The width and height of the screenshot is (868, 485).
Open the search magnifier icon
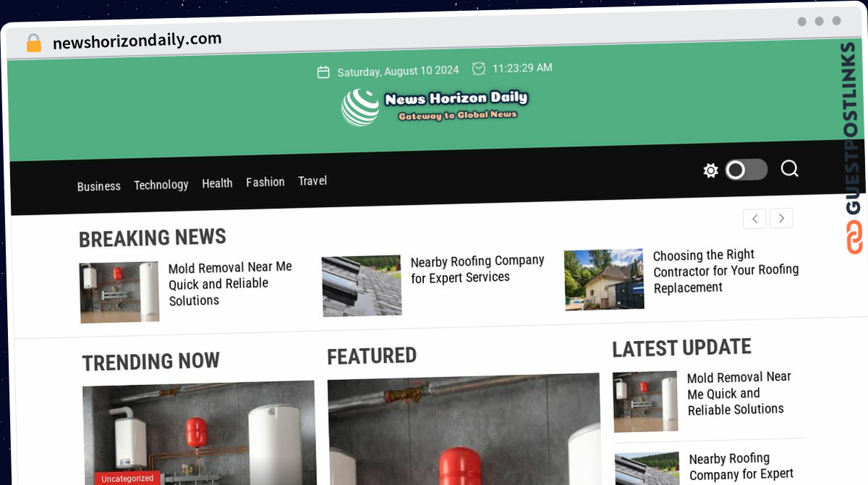[789, 169]
